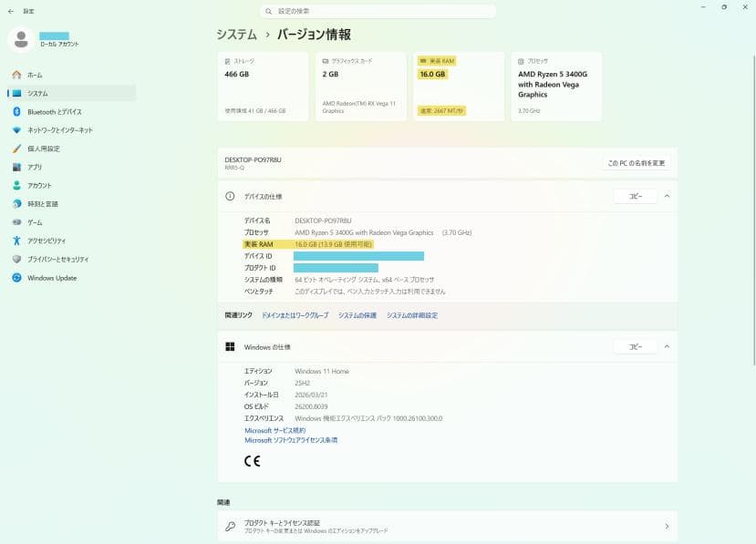
Task: Click the user account avatar
Action: point(21,39)
